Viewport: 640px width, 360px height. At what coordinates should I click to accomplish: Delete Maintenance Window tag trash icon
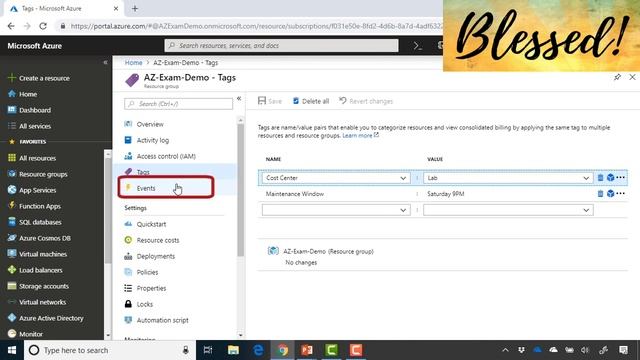[x=600, y=194]
